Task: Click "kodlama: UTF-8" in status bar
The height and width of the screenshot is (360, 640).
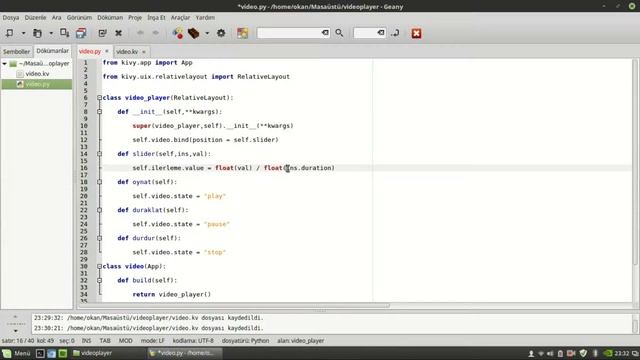Action: coord(193,340)
